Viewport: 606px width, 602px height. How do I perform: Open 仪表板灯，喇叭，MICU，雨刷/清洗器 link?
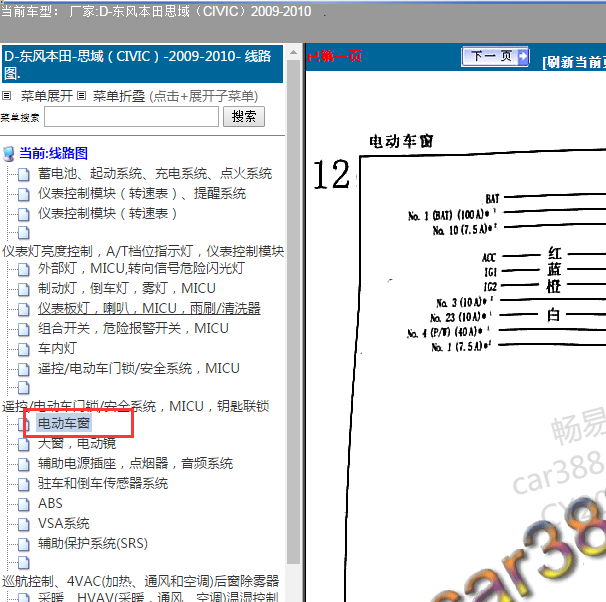click(x=149, y=308)
